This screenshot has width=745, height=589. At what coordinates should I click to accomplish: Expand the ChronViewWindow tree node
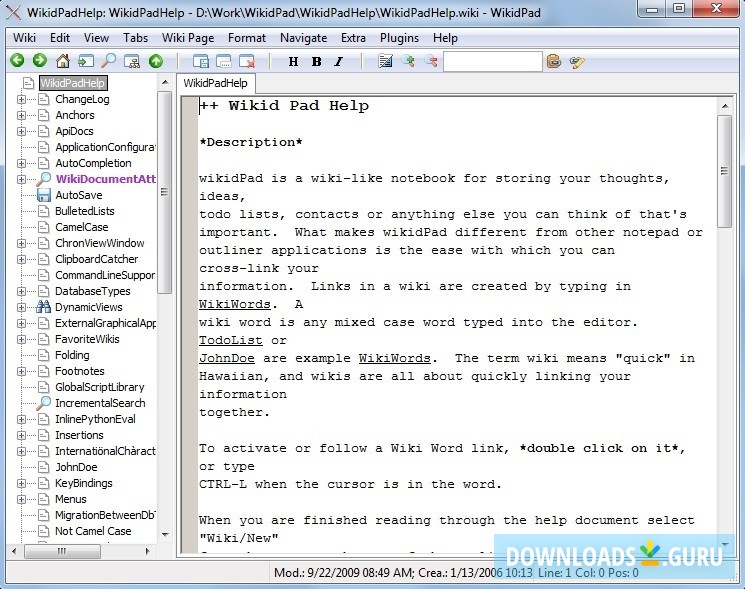21,243
